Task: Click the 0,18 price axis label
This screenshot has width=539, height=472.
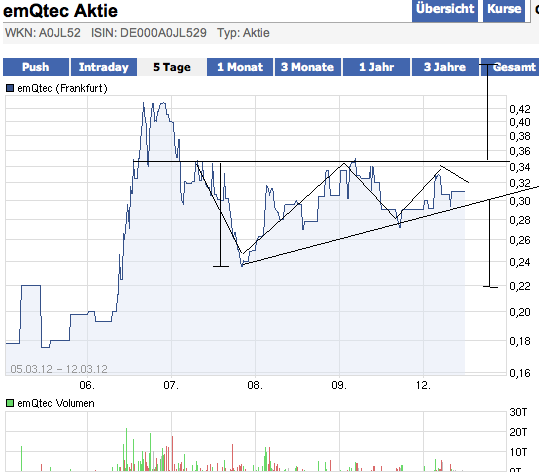Action: pyautogui.click(x=520, y=341)
